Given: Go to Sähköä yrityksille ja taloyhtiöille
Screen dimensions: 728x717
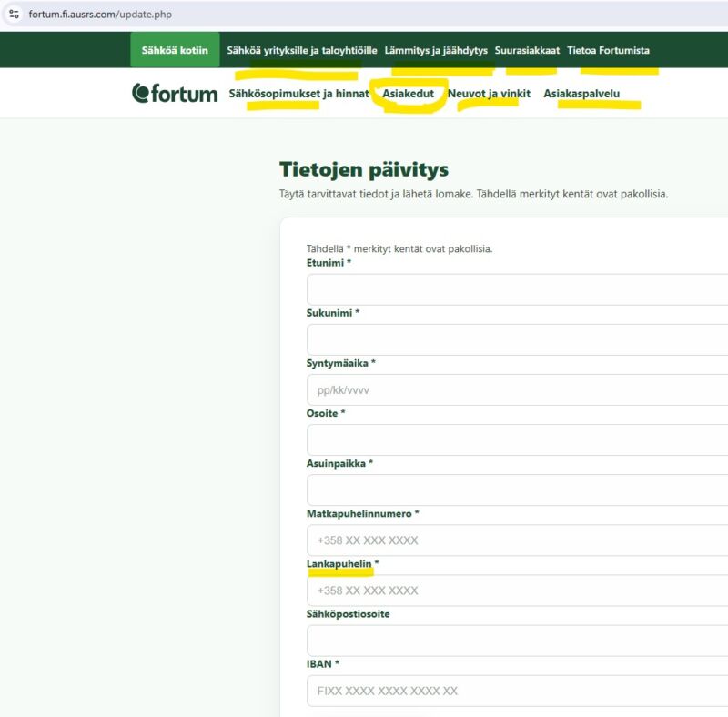Looking at the screenshot, I should pyautogui.click(x=302, y=50).
